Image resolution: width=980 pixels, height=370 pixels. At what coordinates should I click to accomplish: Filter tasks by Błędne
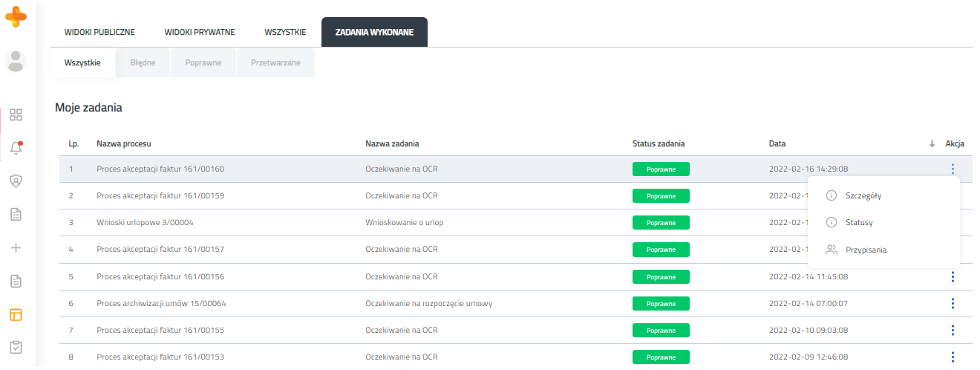click(143, 63)
